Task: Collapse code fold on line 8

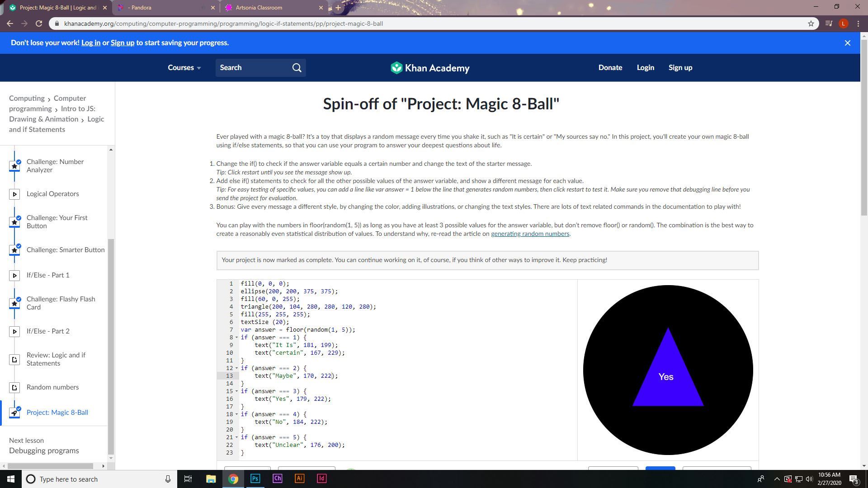Action: (236, 338)
